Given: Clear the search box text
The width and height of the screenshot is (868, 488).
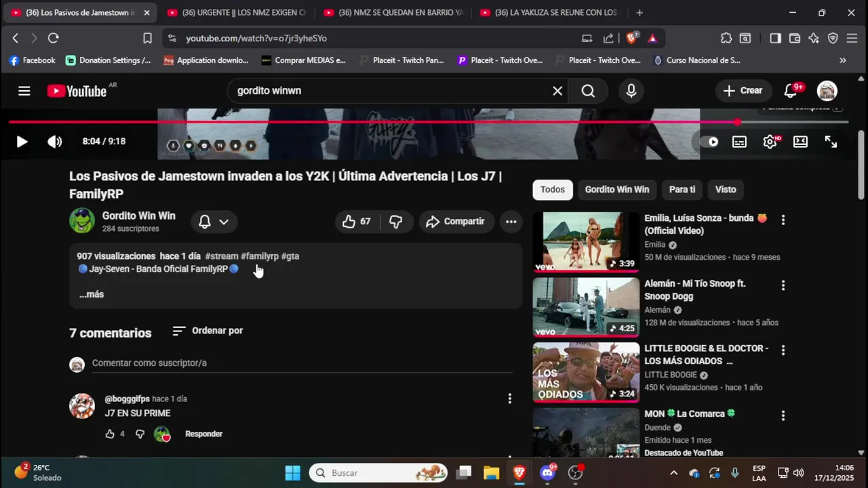Looking at the screenshot, I should click(557, 91).
